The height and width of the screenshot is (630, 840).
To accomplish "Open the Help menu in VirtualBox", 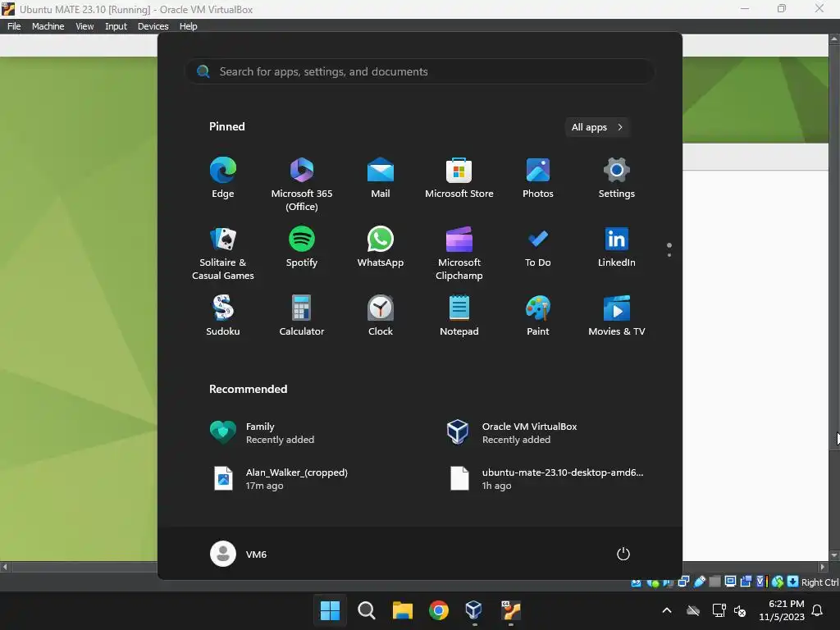I will pyautogui.click(x=188, y=26).
